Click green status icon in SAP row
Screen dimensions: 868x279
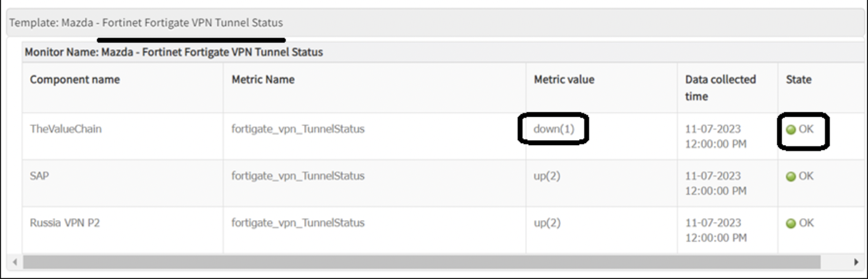(791, 176)
